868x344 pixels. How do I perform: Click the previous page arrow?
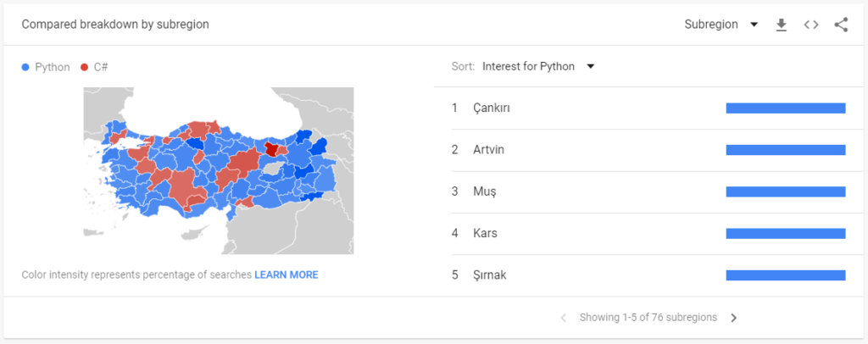(x=564, y=318)
